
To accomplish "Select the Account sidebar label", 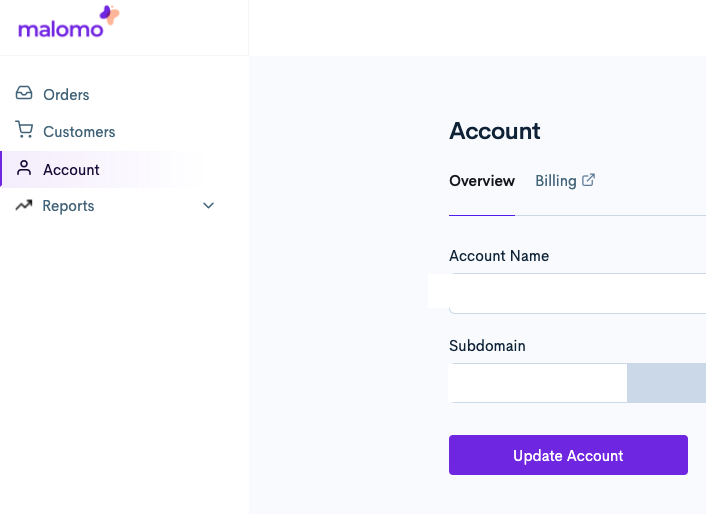I will 71,170.
